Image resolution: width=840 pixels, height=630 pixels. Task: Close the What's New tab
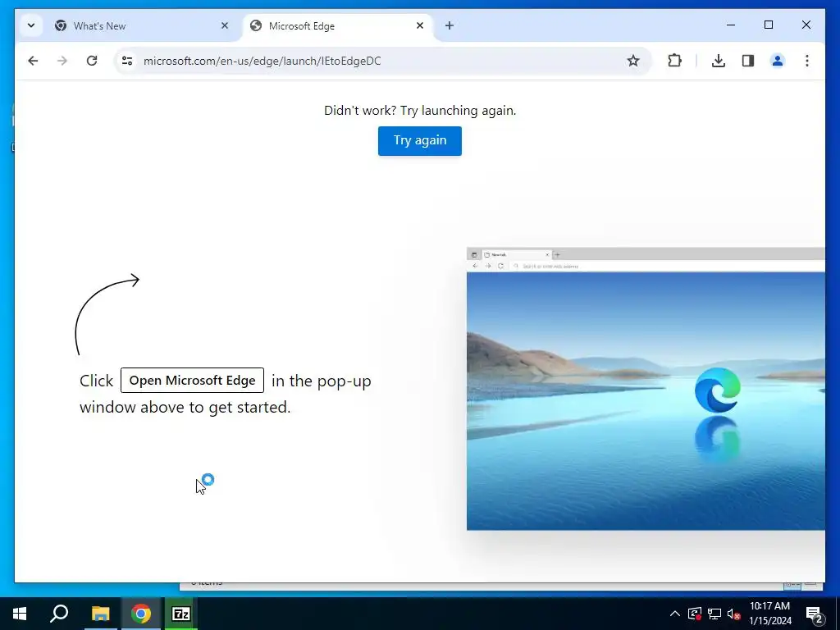[225, 25]
